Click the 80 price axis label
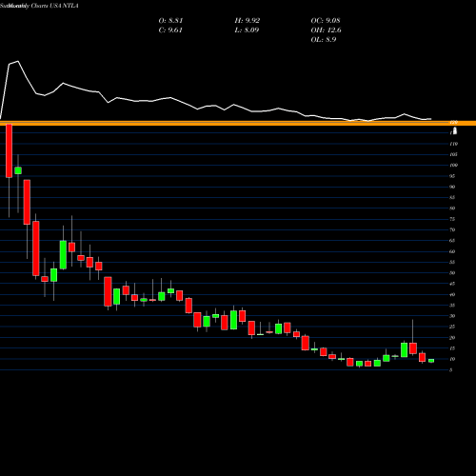476x476 pixels. point(452,208)
